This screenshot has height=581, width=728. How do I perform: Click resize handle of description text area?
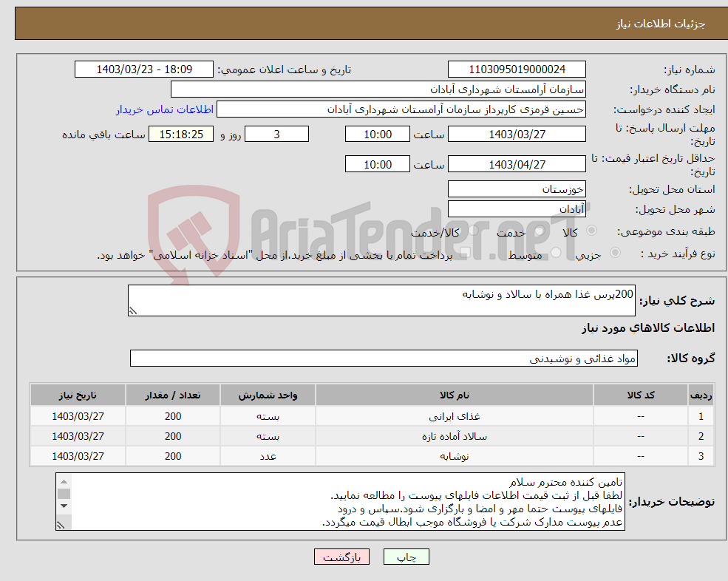click(x=133, y=311)
